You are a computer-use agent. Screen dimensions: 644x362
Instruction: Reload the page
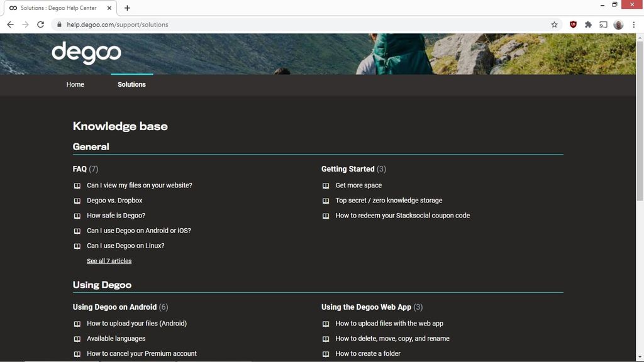click(40, 25)
